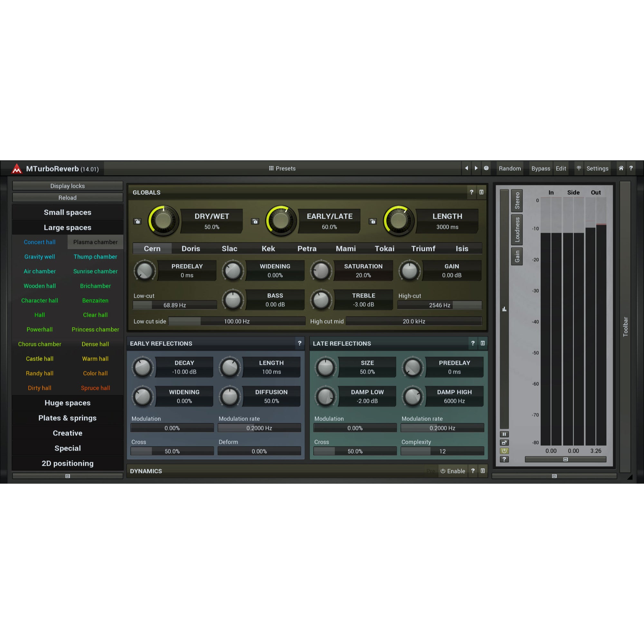Click the Complexity 12 slider

(x=442, y=451)
